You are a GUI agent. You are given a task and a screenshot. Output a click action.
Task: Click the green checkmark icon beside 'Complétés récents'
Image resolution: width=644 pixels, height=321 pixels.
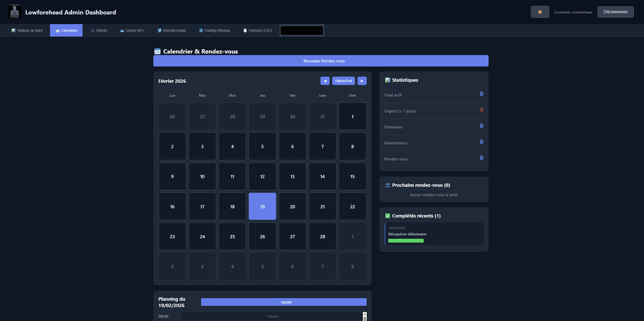388,216
